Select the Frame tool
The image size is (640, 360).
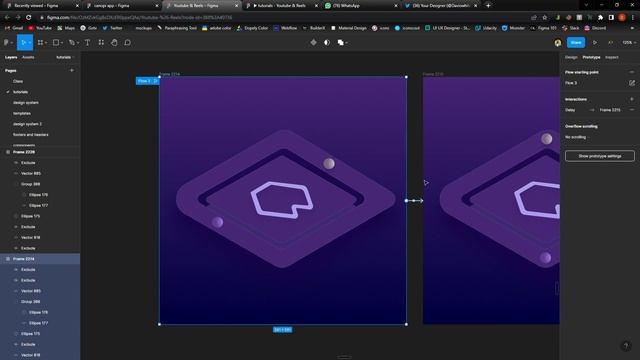click(x=40, y=42)
